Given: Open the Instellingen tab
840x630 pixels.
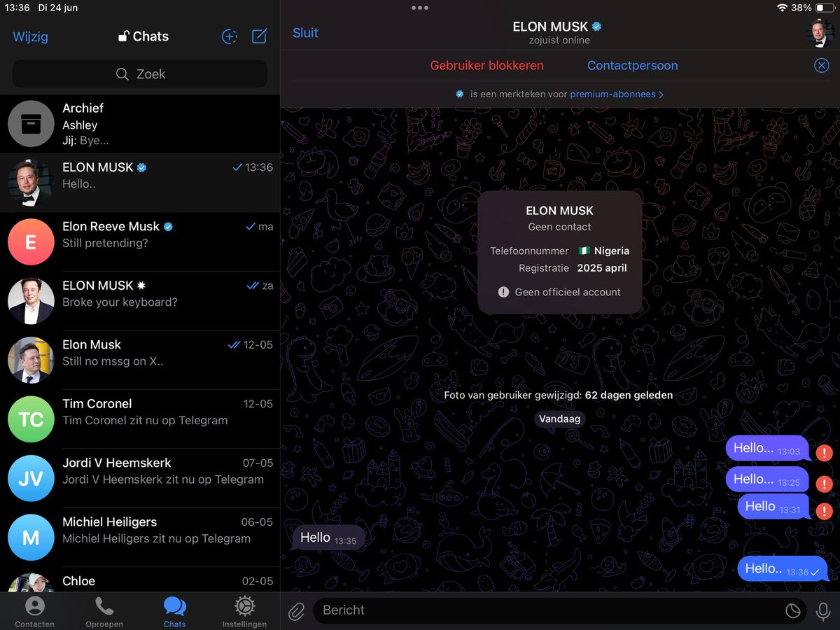Looking at the screenshot, I should pyautogui.click(x=244, y=612).
